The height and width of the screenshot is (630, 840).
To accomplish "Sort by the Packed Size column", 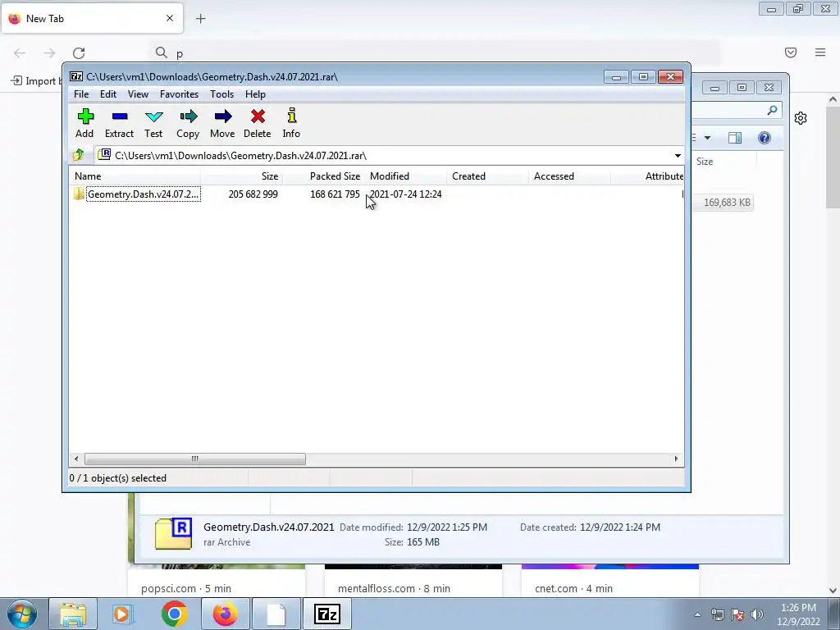I will click(x=323, y=176).
